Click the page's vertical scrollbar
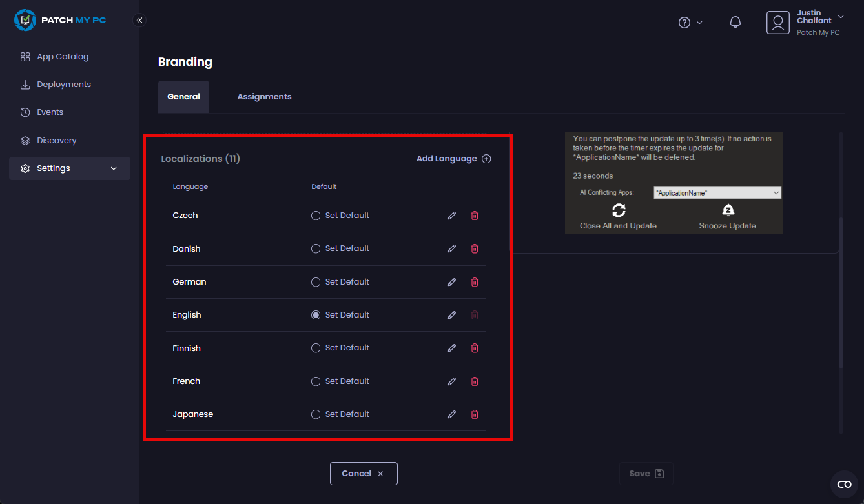 (840, 290)
